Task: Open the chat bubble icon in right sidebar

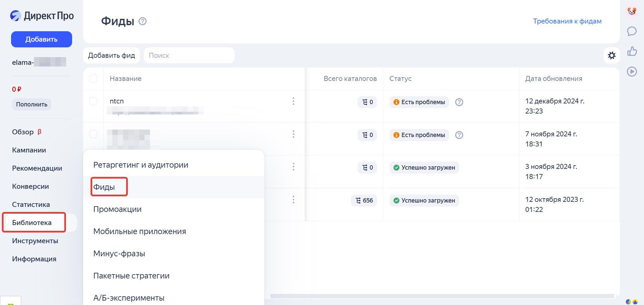Action: coord(632,31)
